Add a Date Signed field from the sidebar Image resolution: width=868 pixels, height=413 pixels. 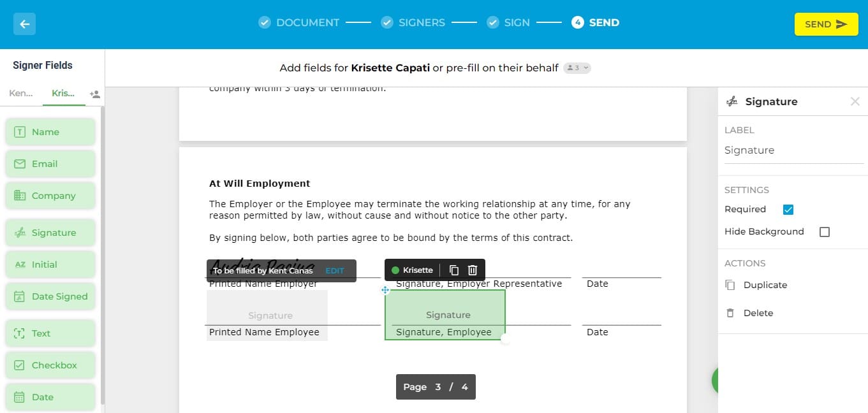click(x=50, y=296)
